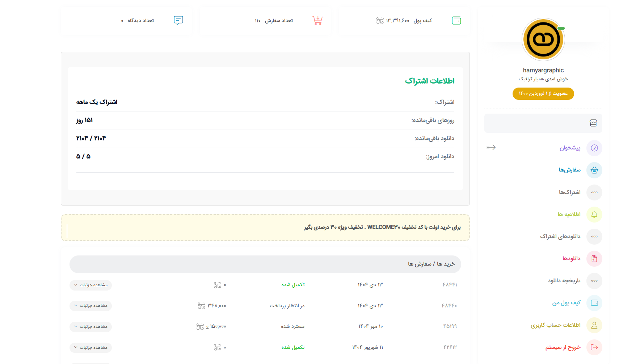Click the file icon beside دانلودها
The image size is (619, 364).
(594, 259)
